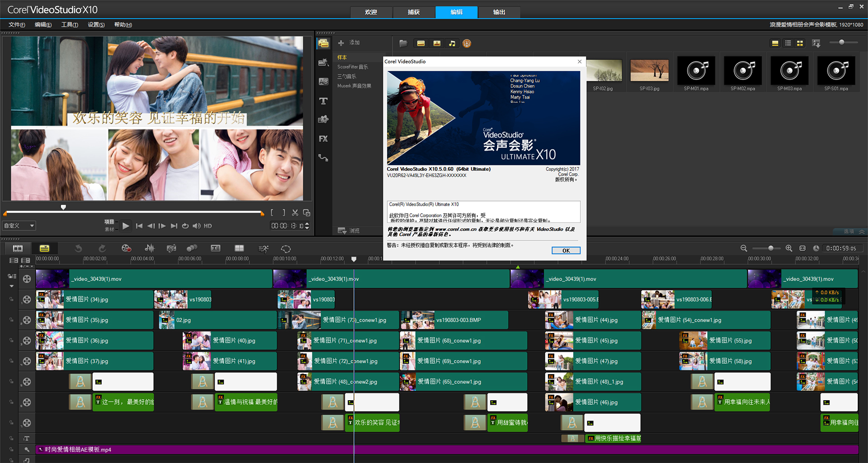Open the Auto Music icon

point(171,248)
